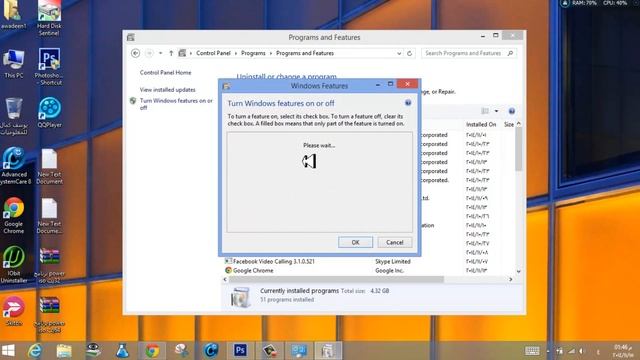
Task: Open Photoshop from the taskbar
Action: (240, 351)
